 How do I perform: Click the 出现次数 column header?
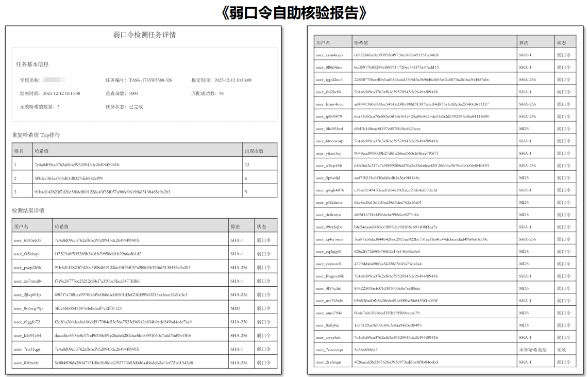point(254,151)
